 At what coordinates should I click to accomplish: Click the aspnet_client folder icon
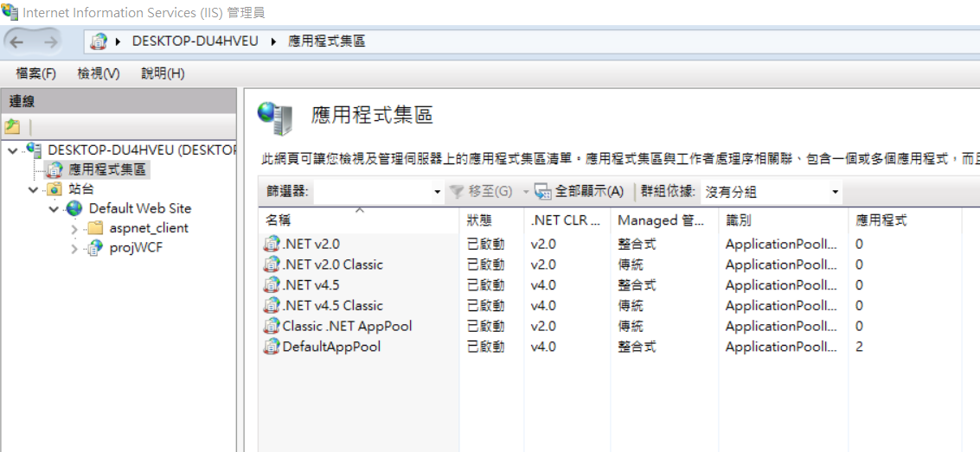pos(95,228)
